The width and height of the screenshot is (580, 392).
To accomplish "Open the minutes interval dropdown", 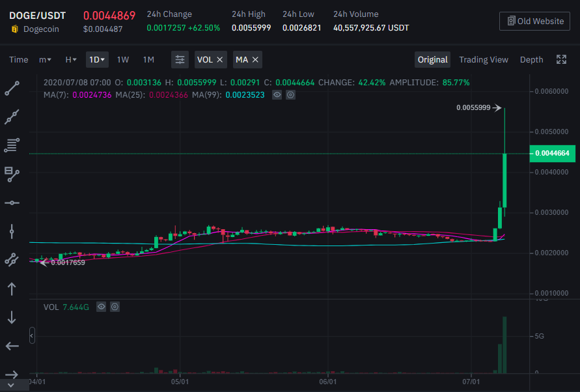I will click(45, 60).
